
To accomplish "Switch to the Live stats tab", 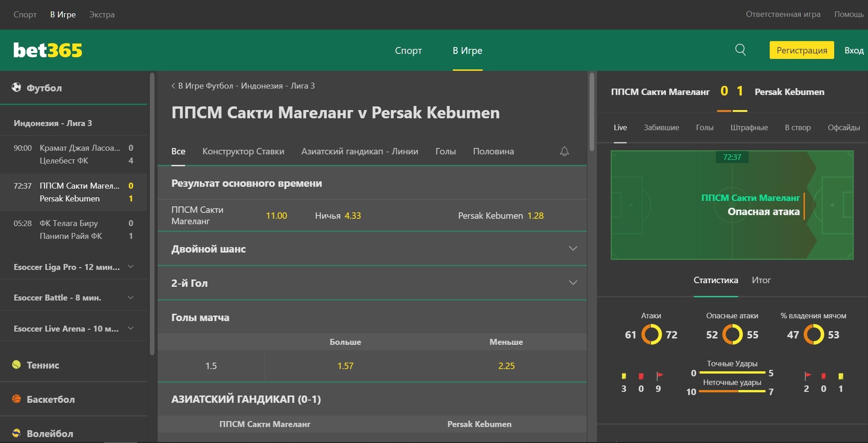I will click(620, 127).
